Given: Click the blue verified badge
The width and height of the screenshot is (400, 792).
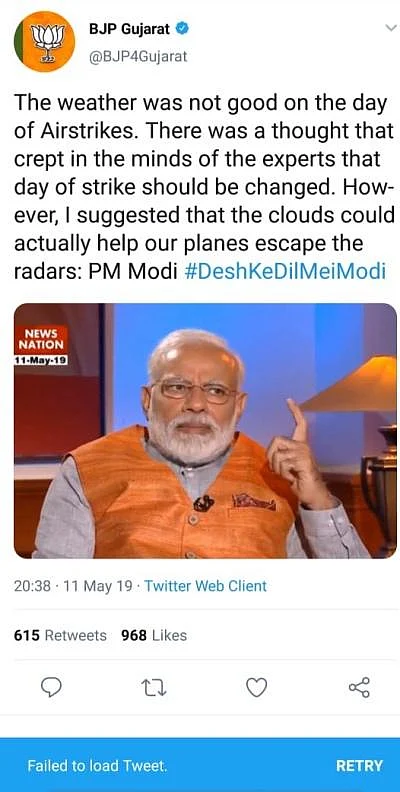Looking at the screenshot, I should [182, 28].
